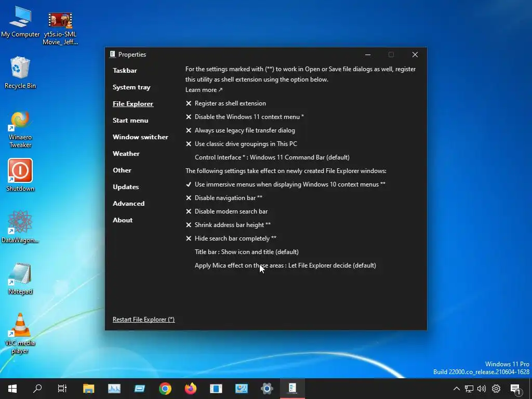Viewport: 532px width, 399px height.
Task: Open the yt5s.io-SML Movie video file
Action: (60, 29)
